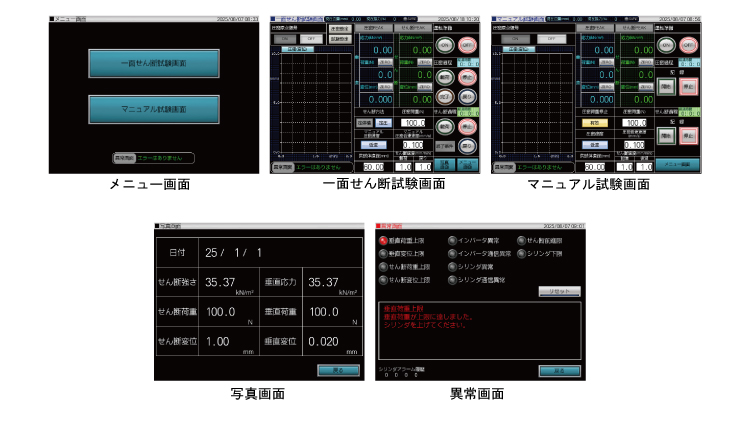Open マニュアル試験画面 from the menu screen
The height and width of the screenshot is (425, 750).
pos(153,108)
